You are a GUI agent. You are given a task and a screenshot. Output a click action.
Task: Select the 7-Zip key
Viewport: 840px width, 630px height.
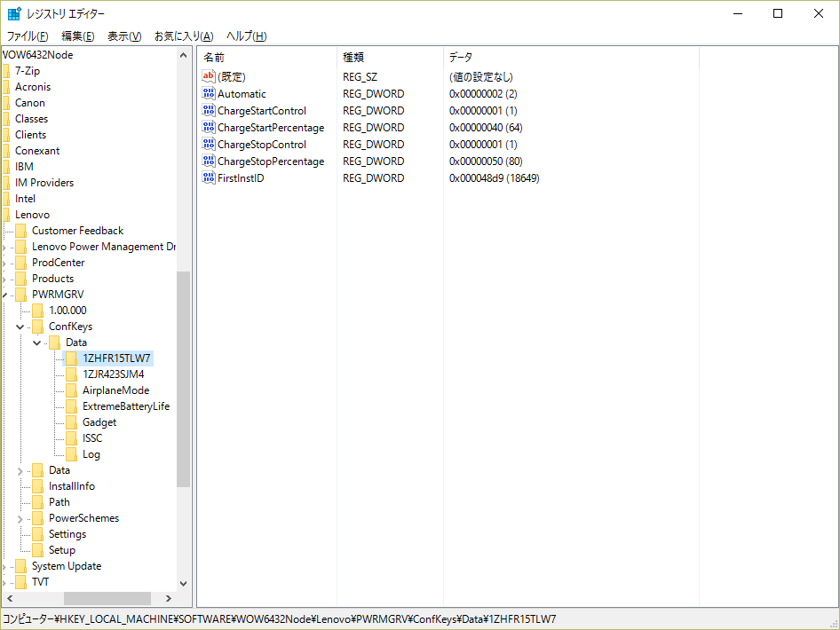28,71
